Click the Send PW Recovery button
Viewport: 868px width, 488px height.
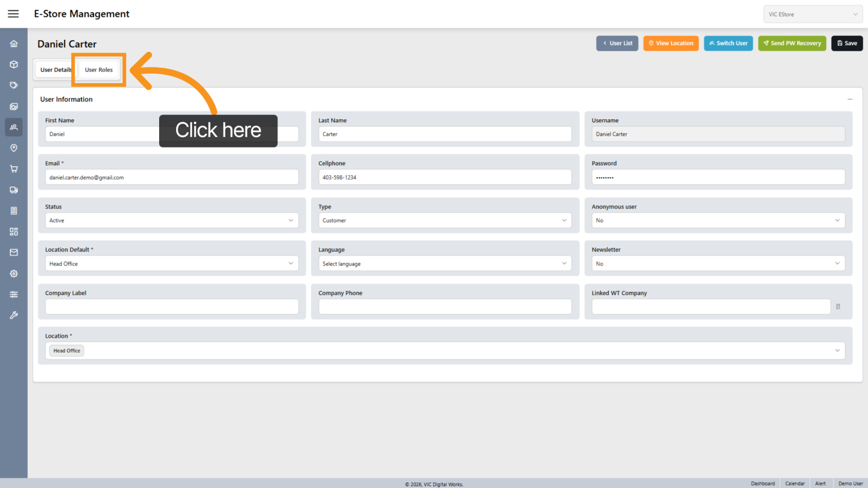(x=792, y=43)
